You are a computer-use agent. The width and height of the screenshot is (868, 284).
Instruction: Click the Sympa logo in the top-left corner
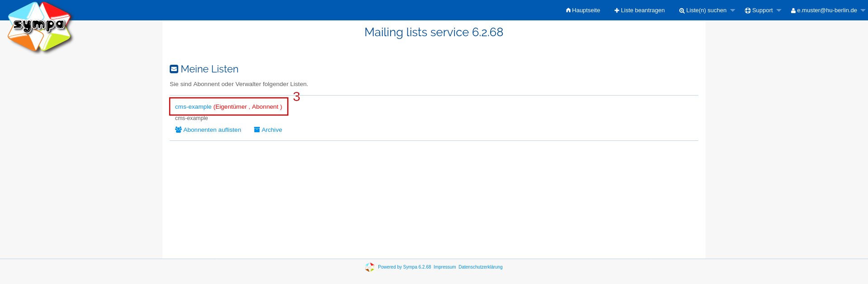pos(40,26)
